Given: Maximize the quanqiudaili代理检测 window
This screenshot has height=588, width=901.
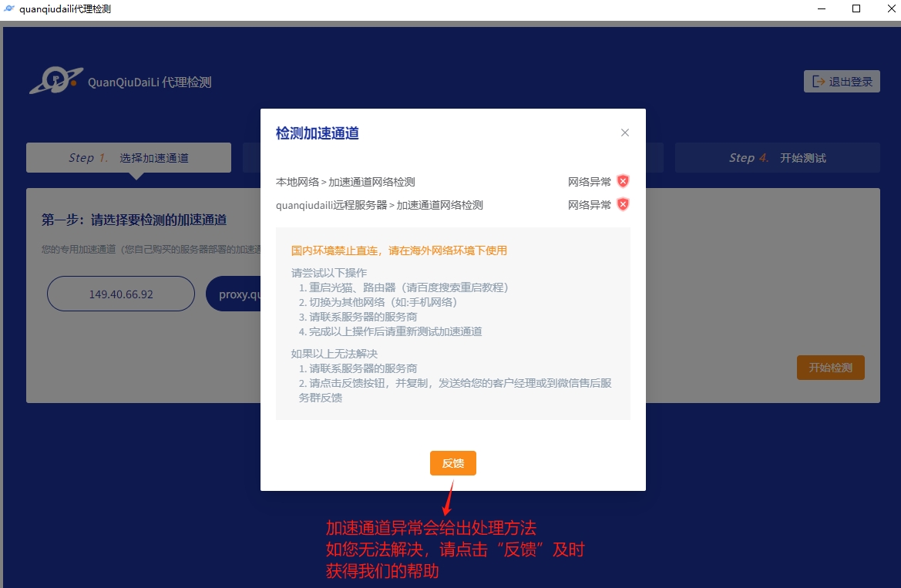Looking at the screenshot, I should [856, 9].
